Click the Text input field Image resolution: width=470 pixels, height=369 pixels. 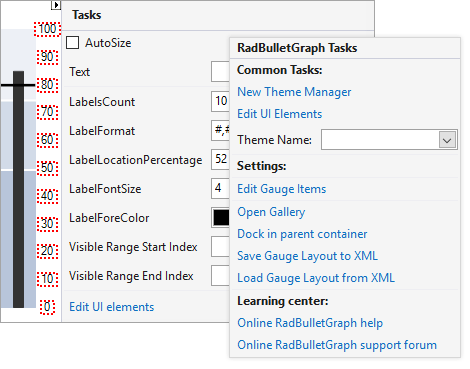click(220, 71)
